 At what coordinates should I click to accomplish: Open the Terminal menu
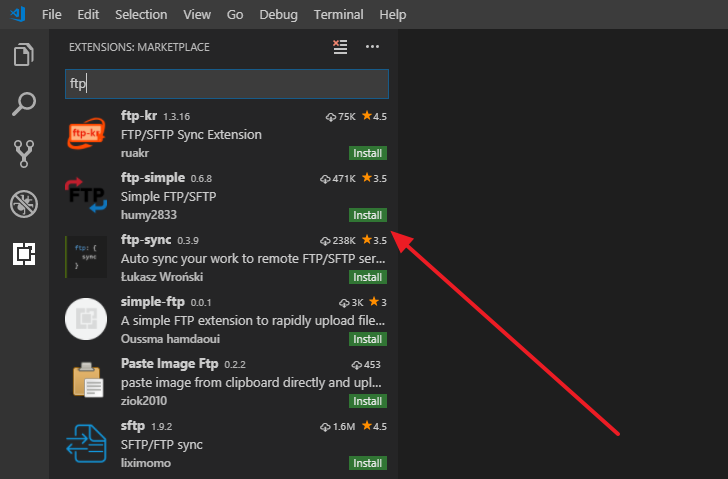[338, 14]
